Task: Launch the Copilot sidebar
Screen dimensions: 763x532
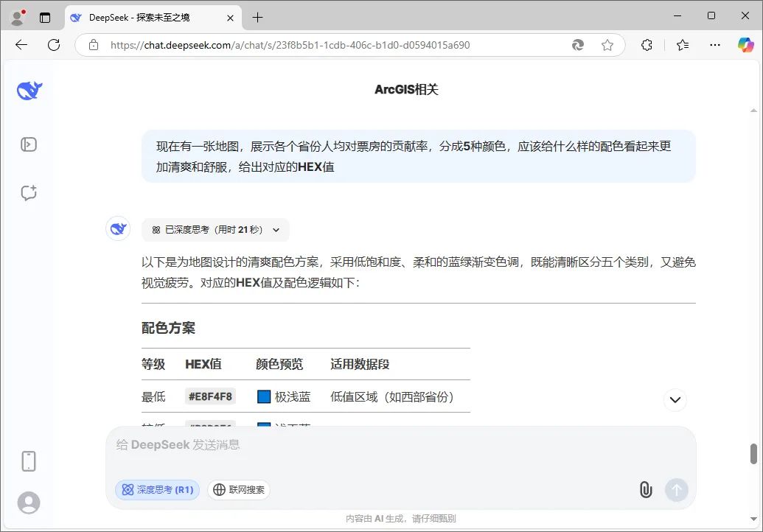Action: click(x=745, y=45)
